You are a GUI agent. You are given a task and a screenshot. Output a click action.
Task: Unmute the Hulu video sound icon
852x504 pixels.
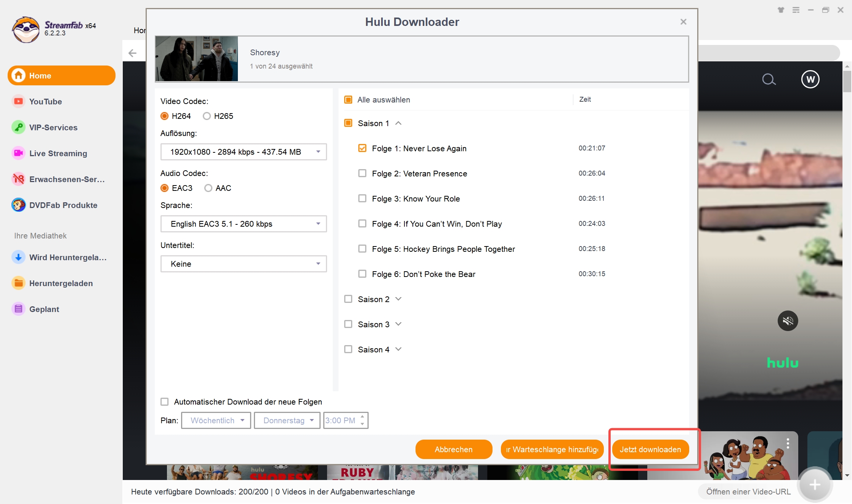[788, 321]
